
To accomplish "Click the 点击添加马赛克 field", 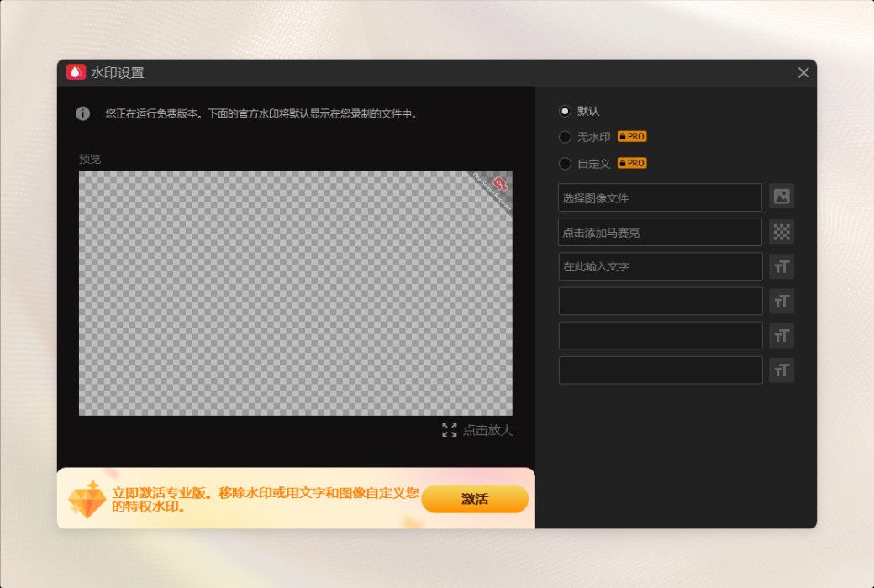I will pyautogui.click(x=660, y=231).
